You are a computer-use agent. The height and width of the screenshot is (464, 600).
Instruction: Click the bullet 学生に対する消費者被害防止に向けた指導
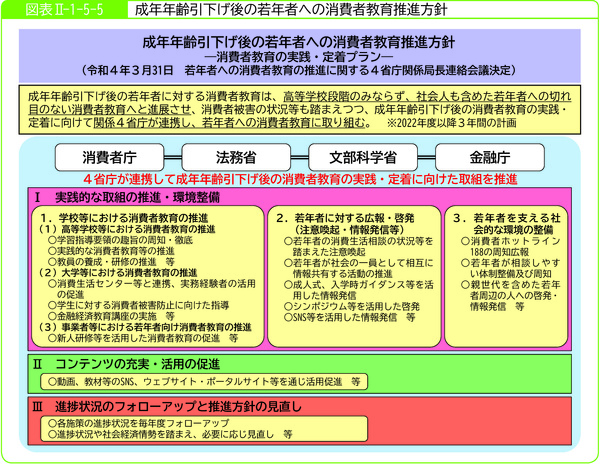[x=138, y=305]
